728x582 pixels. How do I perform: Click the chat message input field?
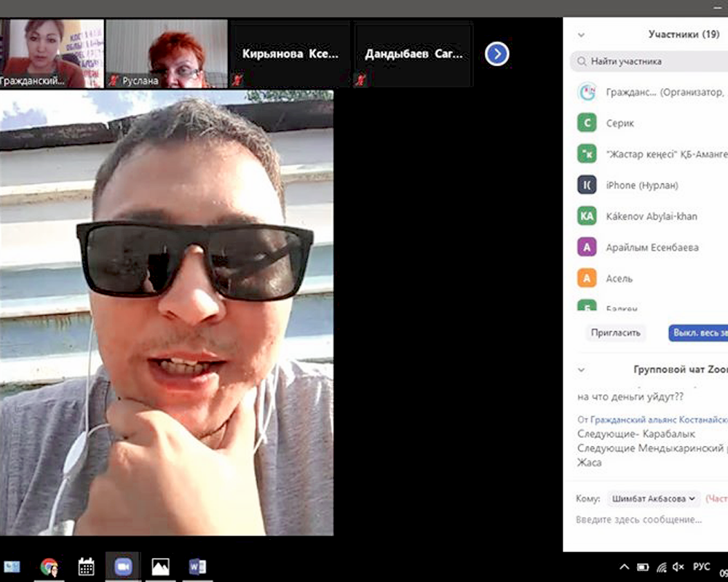[x=641, y=519]
